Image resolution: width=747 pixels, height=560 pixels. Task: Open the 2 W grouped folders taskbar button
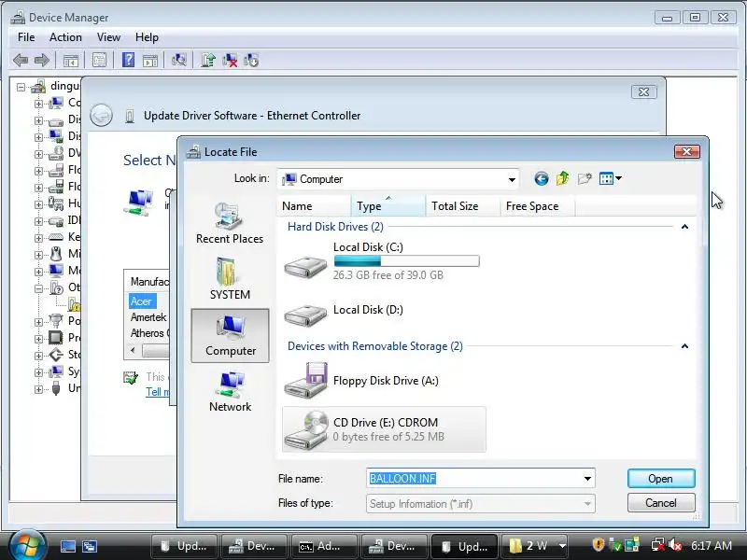point(536,546)
